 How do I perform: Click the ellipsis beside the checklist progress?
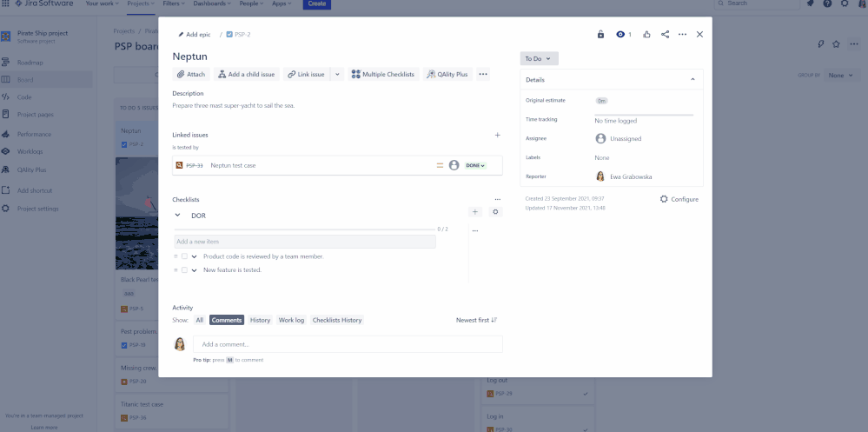(x=475, y=230)
